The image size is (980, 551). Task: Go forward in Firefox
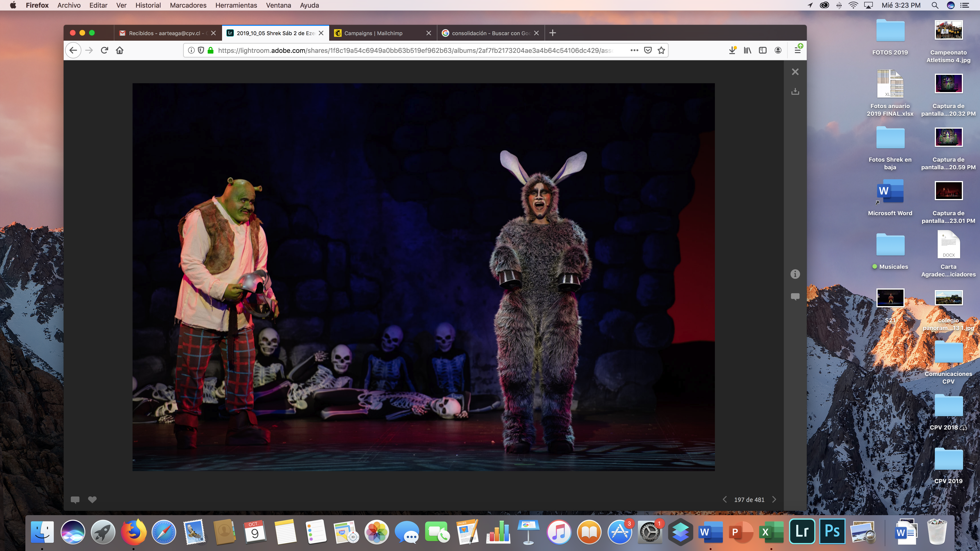[89, 50]
